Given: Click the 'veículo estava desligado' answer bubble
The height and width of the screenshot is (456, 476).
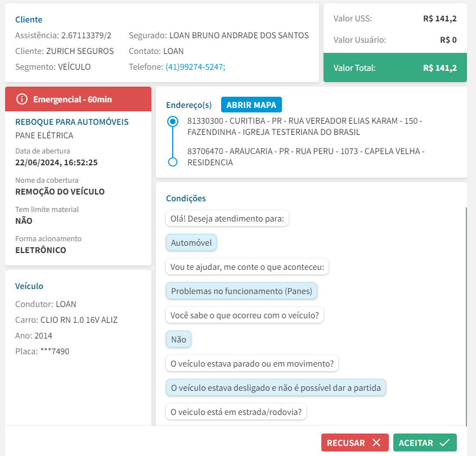Looking at the screenshot, I should click(x=276, y=388).
